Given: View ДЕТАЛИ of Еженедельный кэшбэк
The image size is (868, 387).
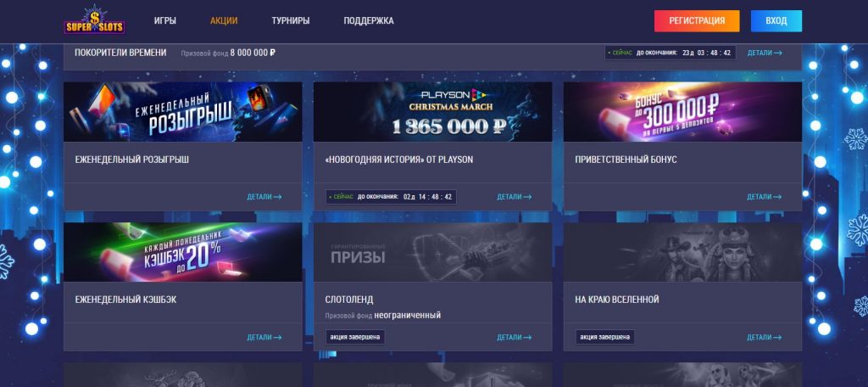Looking at the screenshot, I should [x=264, y=337].
